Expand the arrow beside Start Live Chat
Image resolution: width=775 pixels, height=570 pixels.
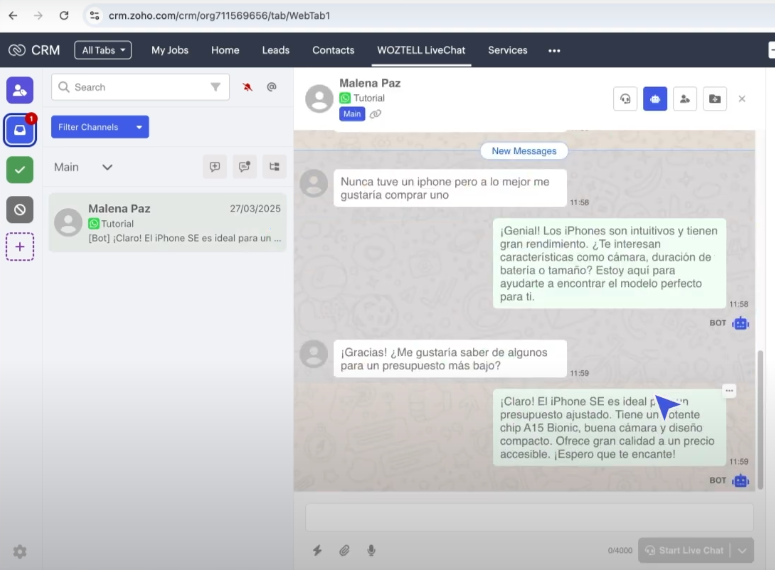pos(742,550)
